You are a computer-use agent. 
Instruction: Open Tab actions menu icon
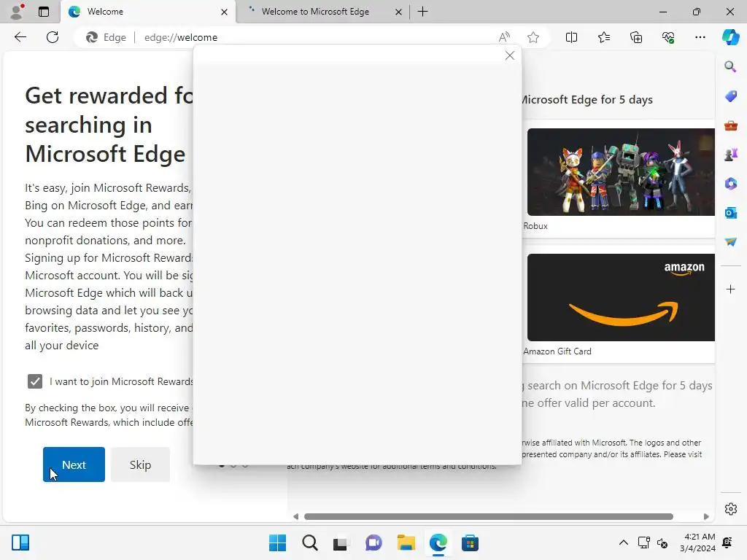pos(44,12)
